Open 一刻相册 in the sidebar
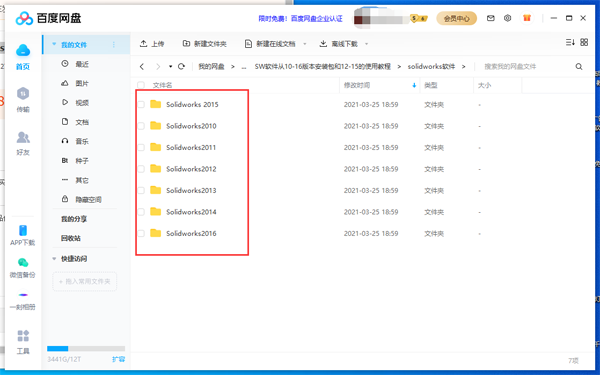This screenshot has height=375, width=600. [x=23, y=301]
